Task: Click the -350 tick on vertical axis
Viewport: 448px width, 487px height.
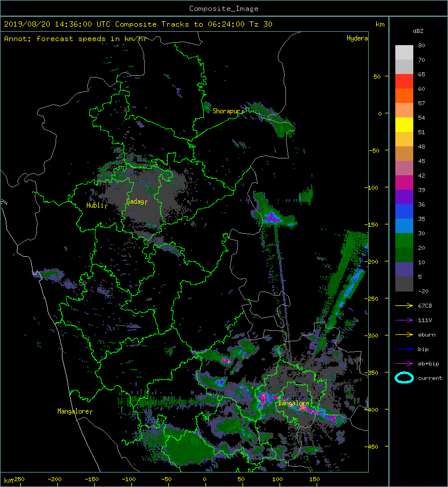Action: [x=371, y=372]
